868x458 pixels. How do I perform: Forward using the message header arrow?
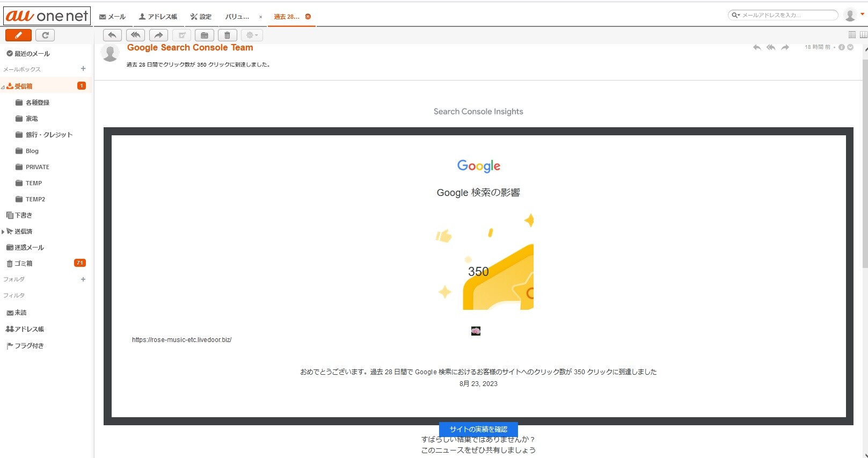tap(785, 47)
